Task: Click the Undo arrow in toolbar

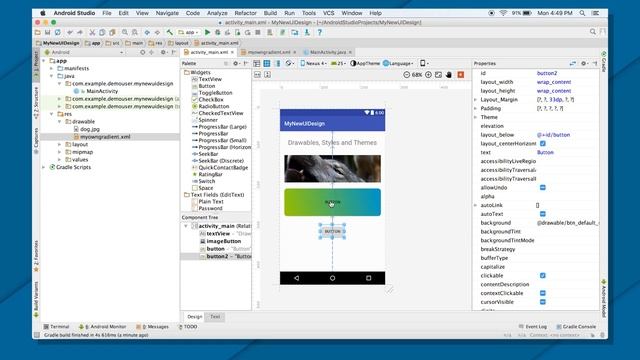Action: pyautogui.click(x=70, y=32)
